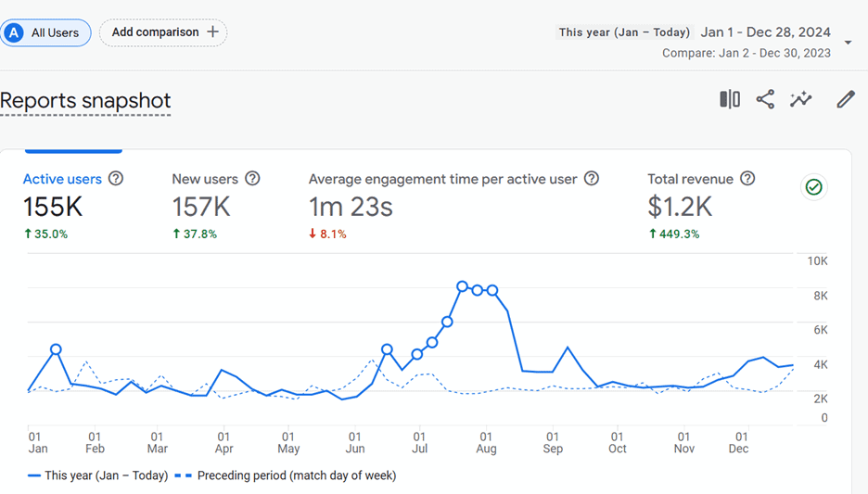Share this report via the share icon
The height and width of the screenshot is (494, 868).
(765, 99)
